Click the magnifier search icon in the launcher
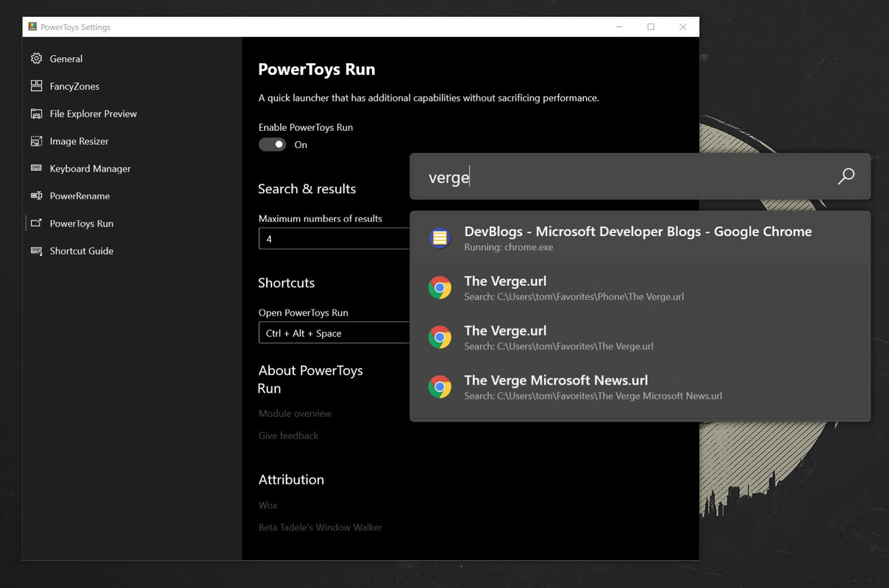 click(x=846, y=176)
